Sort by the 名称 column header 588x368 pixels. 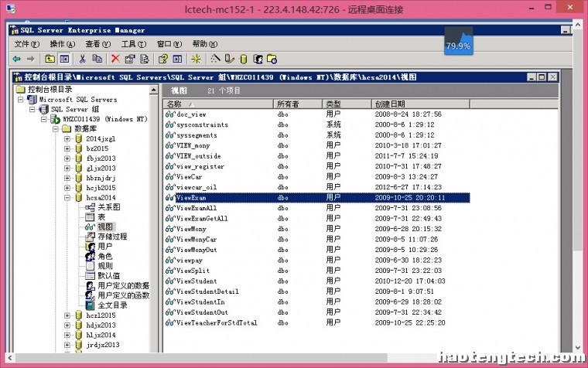click(218, 104)
